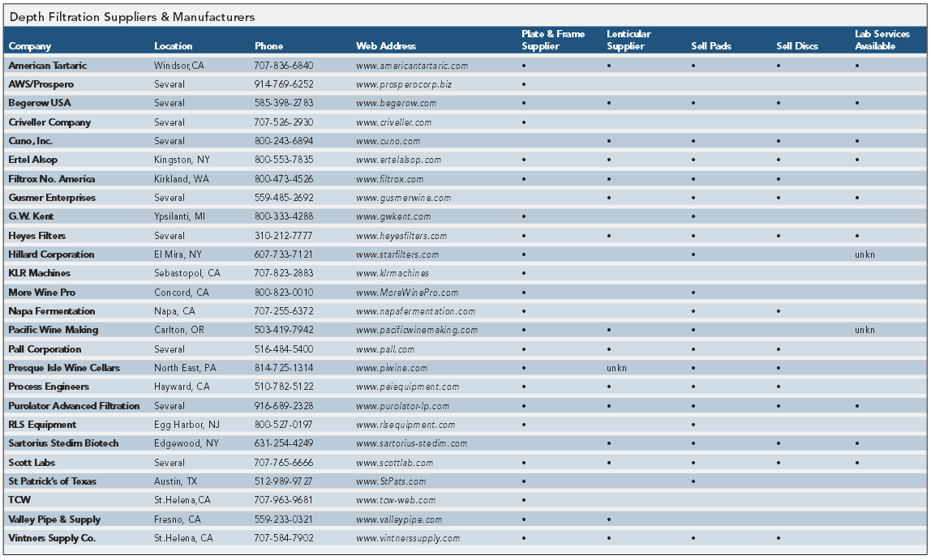Screen dimensions: 931x560
Task: Select the Windsor, CA location cell
Action: click(x=178, y=66)
